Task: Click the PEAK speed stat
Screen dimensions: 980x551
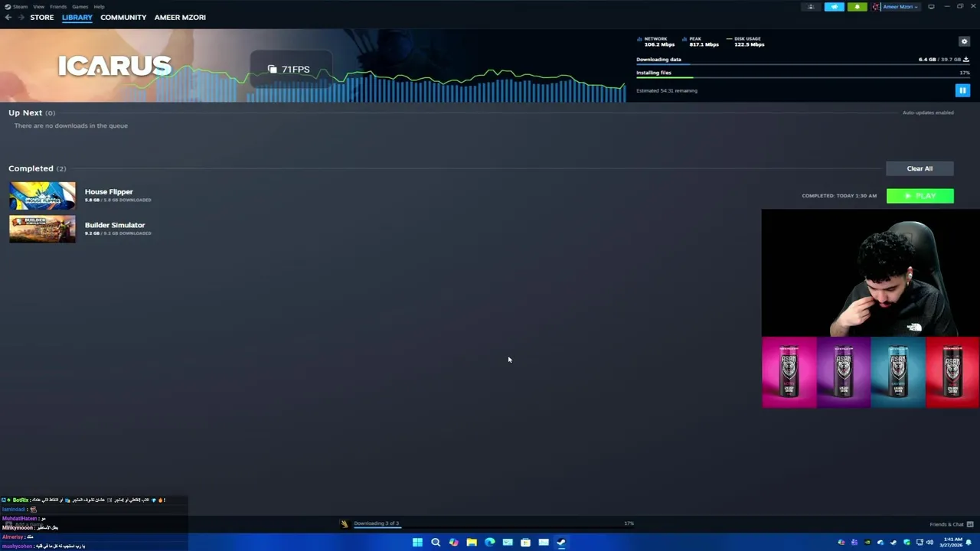Action: coord(701,41)
